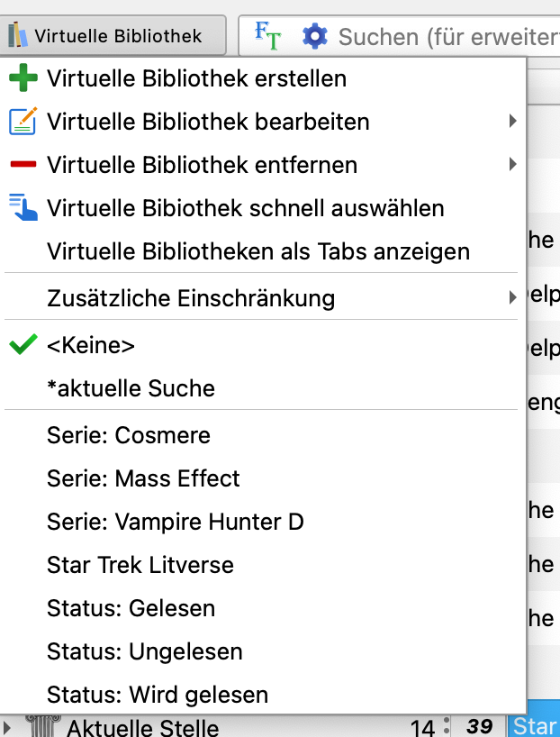
Task: Click the Virtuelle Bibliothek toolbar button
Action: click(113, 36)
